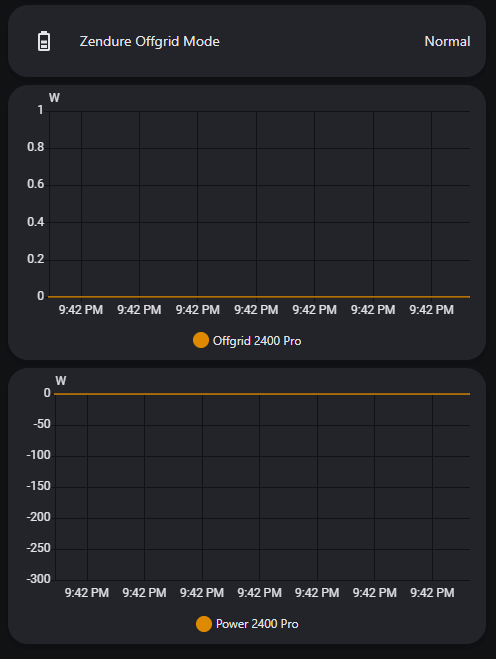The height and width of the screenshot is (659, 496).
Task: Click the Power 2400 Pro legend label
Action: point(257,624)
